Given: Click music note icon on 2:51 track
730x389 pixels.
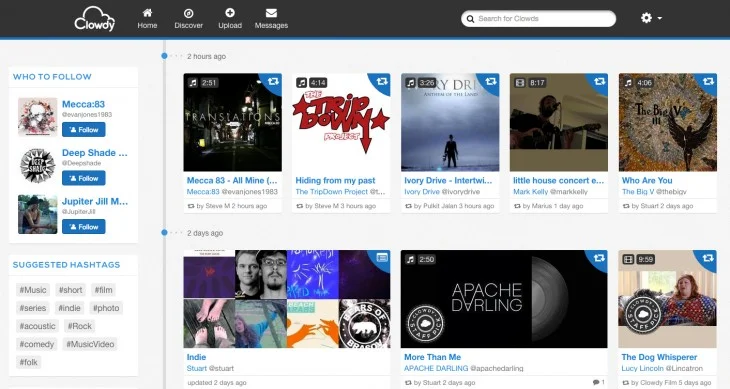Looking at the screenshot, I should pos(193,83).
